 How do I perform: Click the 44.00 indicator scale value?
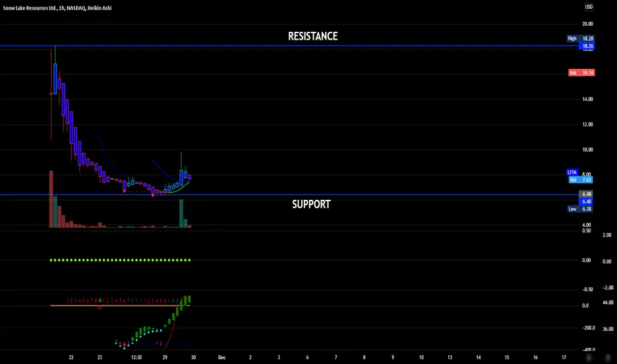(608, 302)
